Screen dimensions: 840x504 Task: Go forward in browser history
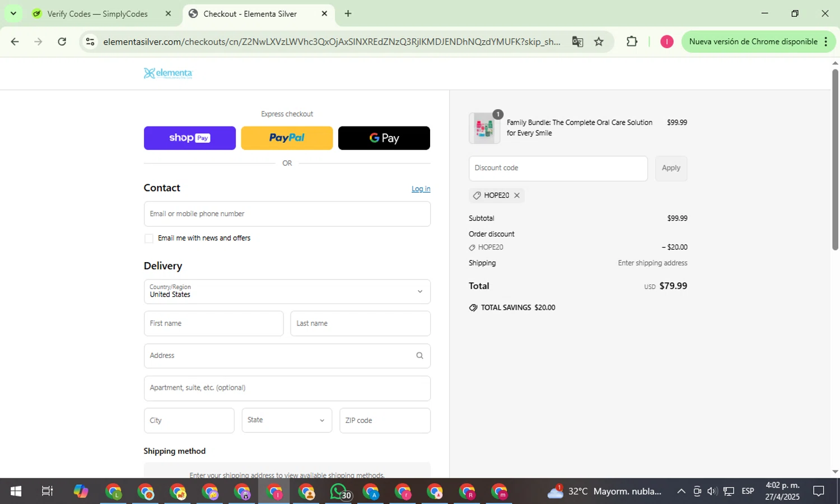coord(38,41)
